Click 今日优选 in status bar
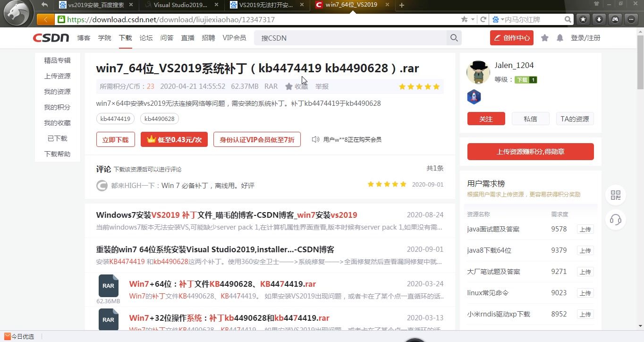Image resolution: width=644 pixels, height=342 pixels. [x=19, y=337]
